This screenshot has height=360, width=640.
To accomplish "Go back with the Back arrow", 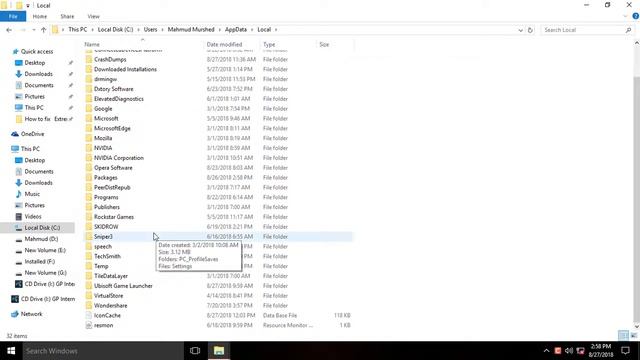I will tap(9, 30).
